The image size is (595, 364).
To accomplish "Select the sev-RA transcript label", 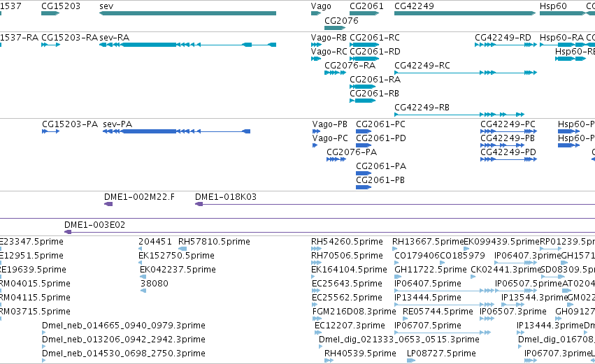I will tap(114, 38).
